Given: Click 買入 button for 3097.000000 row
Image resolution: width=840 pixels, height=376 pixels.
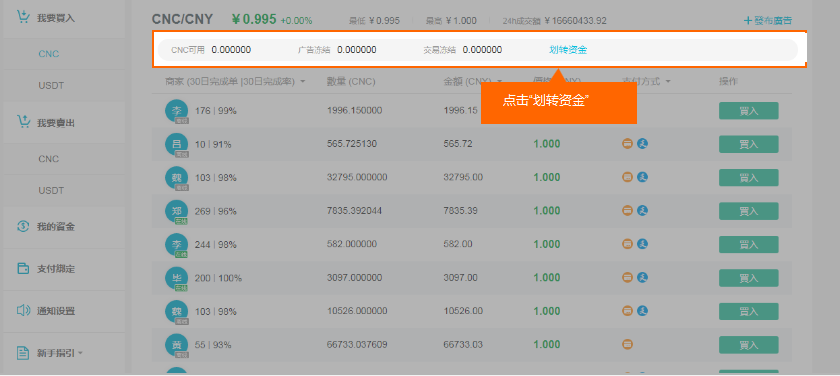Looking at the screenshot, I should [x=748, y=278].
